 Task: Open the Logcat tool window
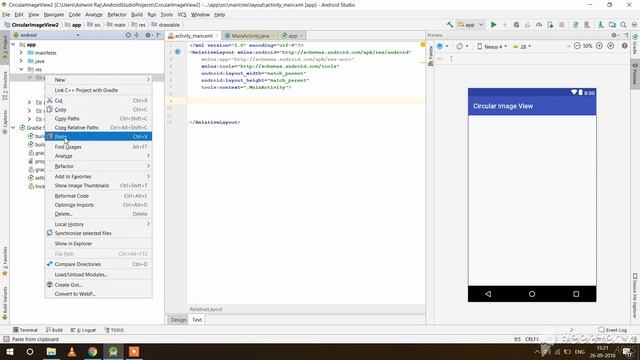coord(83,330)
